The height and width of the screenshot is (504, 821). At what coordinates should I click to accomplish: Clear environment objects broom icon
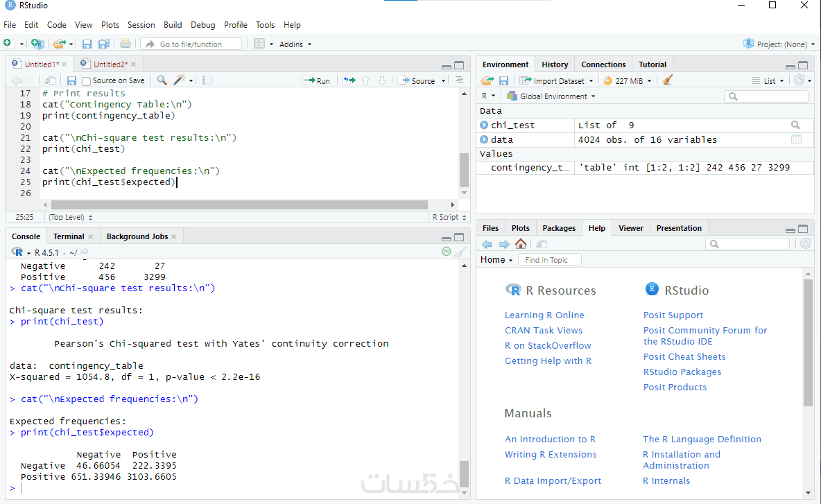coord(667,80)
